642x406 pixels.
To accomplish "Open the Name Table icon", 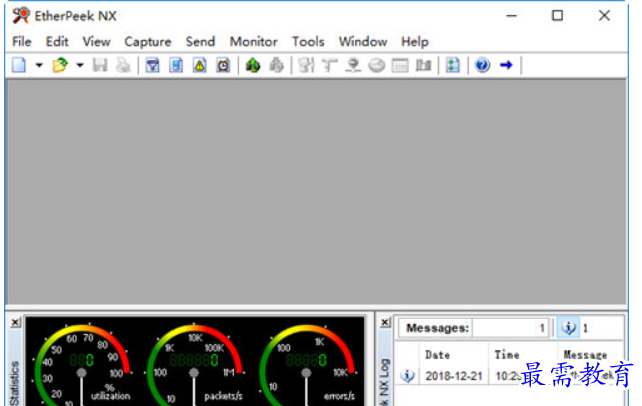I will click(x=176, y=65).
